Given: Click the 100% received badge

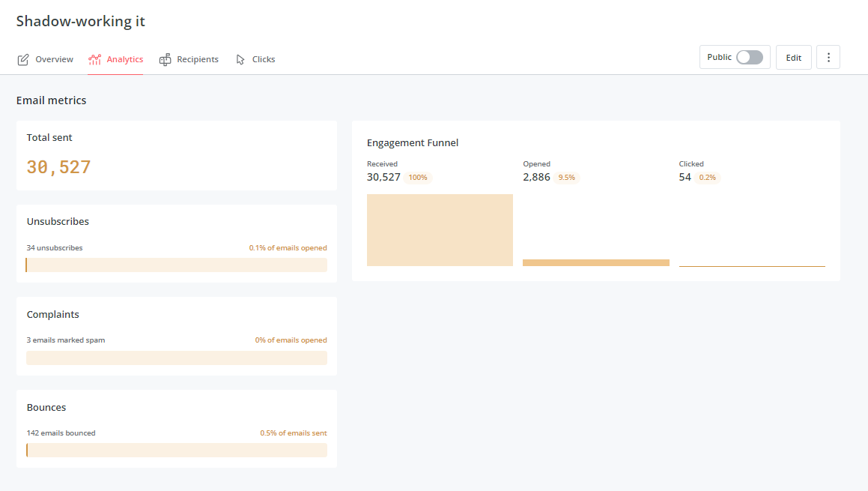Looking at the screenshot, I should pyautogui.click(x=417, y=177).
